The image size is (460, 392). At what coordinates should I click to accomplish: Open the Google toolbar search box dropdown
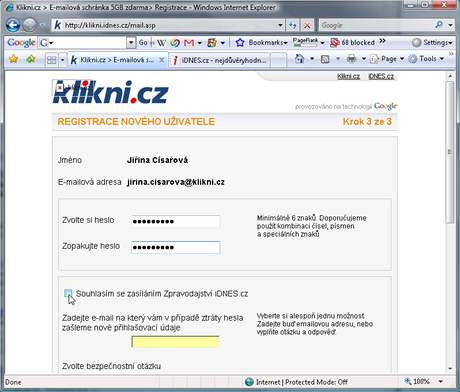coord(131,43)
